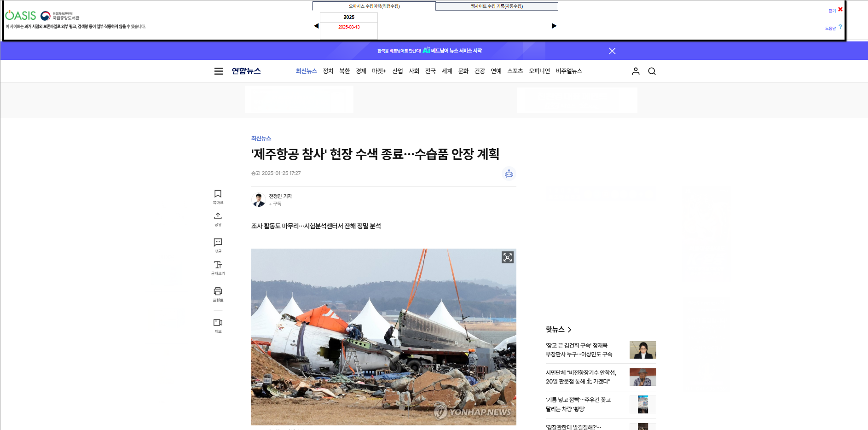The image size is (868, 430).
Task: Click the AI robot summary icon
Action: coord(509,174)
